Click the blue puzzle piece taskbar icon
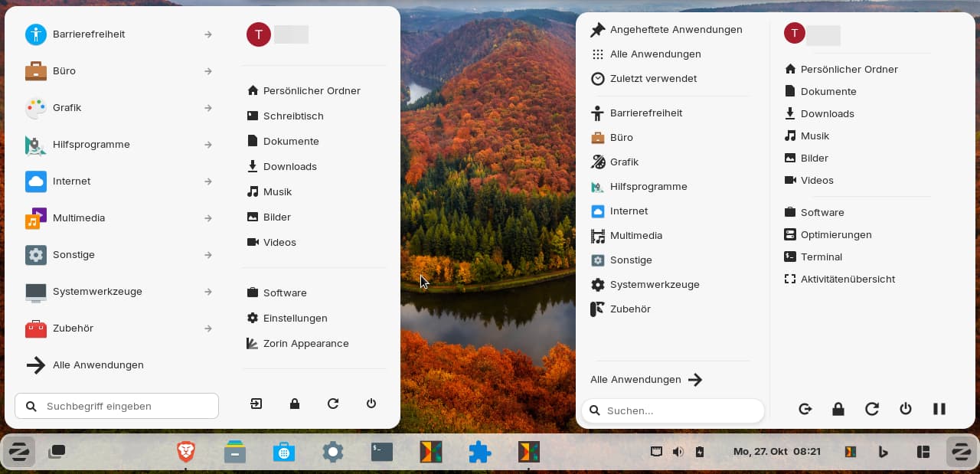This screenshot has width=980, height=474. 480,452
